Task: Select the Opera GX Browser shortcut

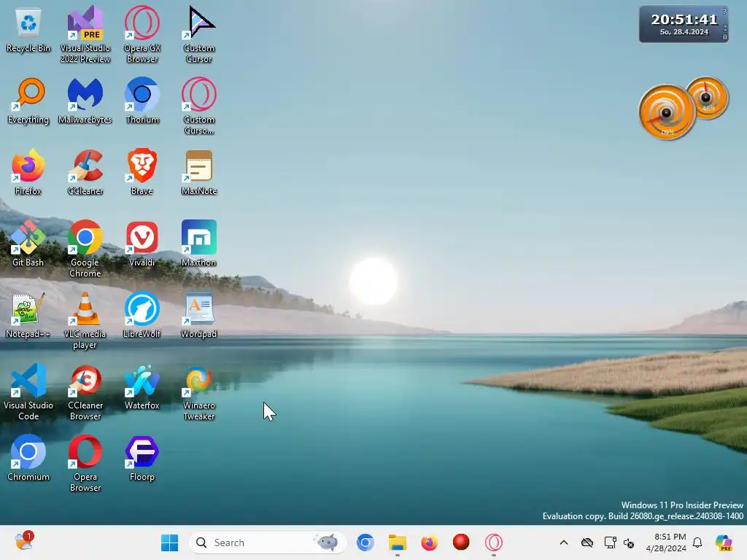Action: pyautogui.click(x=142, y=35)
